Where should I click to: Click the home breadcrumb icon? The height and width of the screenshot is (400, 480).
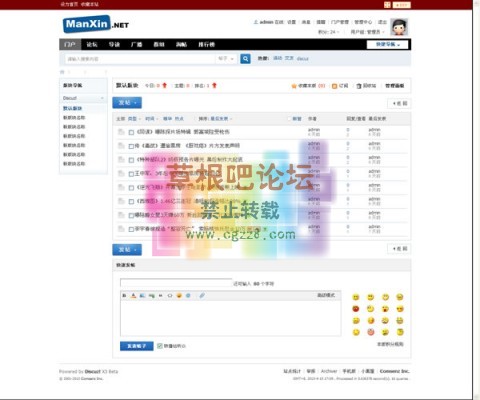click(x=62, y=72)
